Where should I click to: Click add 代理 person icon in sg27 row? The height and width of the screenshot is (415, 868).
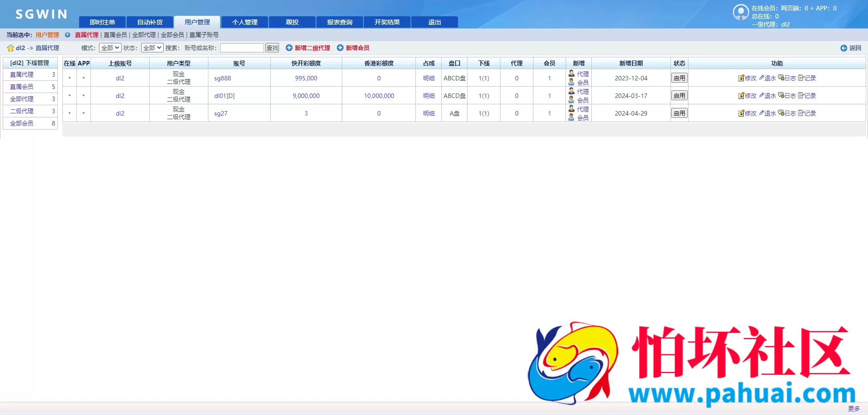[x=571, y=108]
